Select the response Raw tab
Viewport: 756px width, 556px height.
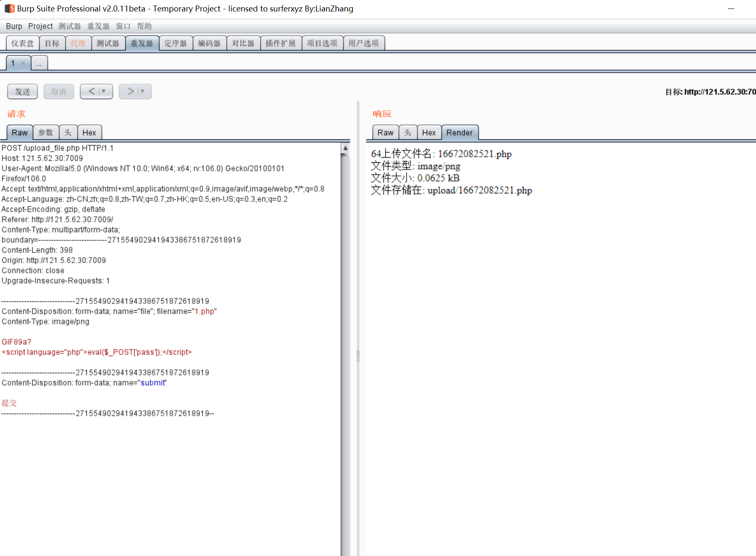(x=385, y=133)
